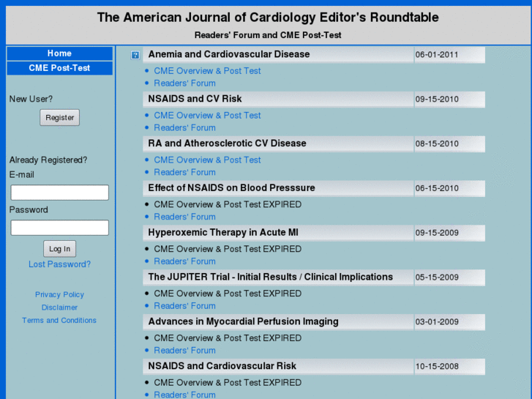Click the help question mark icon
The width and height of the screenshot is (532, 399).
(x=135, y=55)
